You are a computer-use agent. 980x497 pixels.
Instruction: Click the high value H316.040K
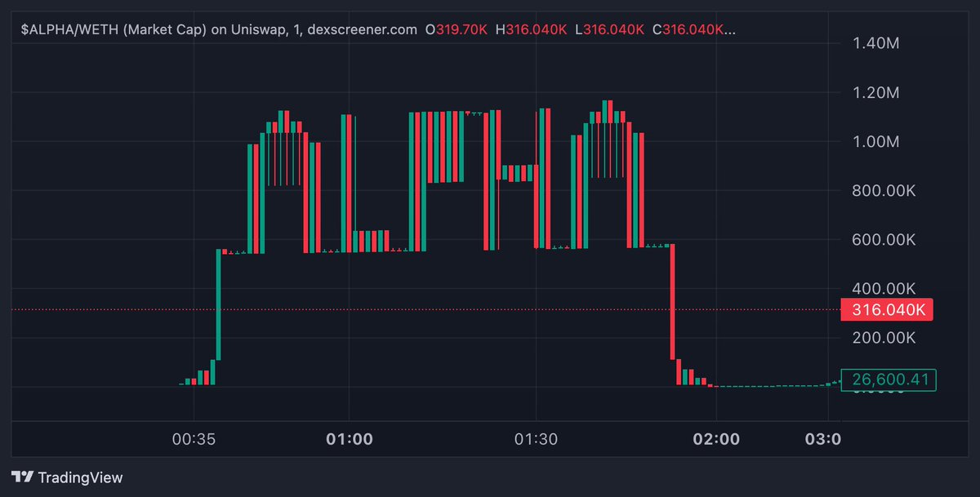point(531,29)
